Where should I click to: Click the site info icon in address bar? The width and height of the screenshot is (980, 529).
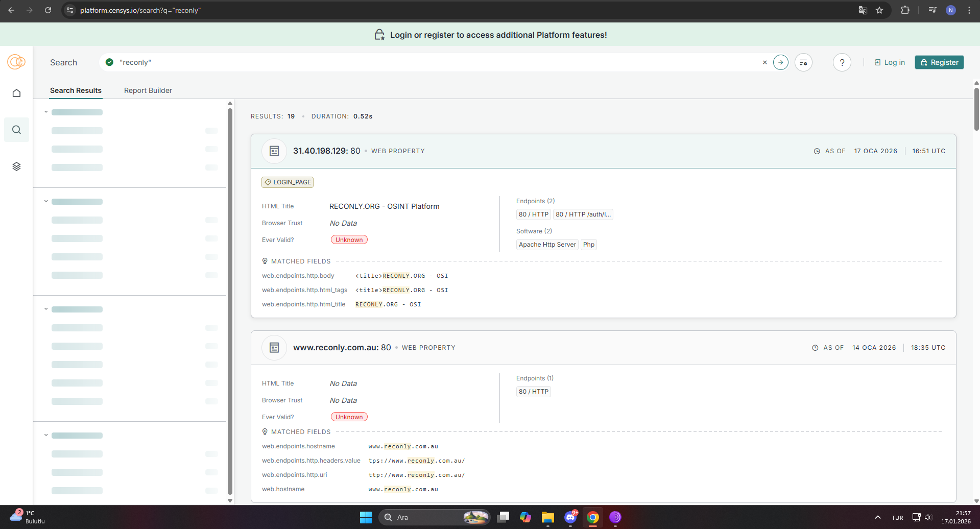[x=70, y=10]
